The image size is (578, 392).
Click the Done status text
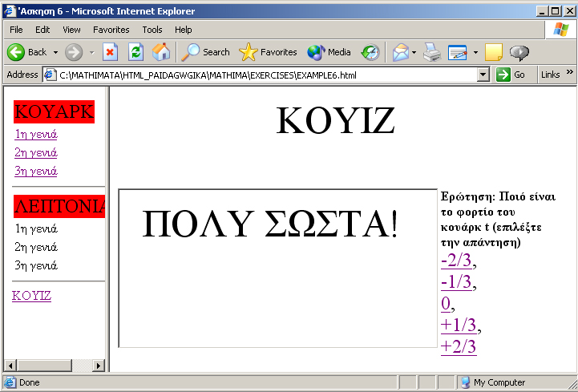pos(29,382)
